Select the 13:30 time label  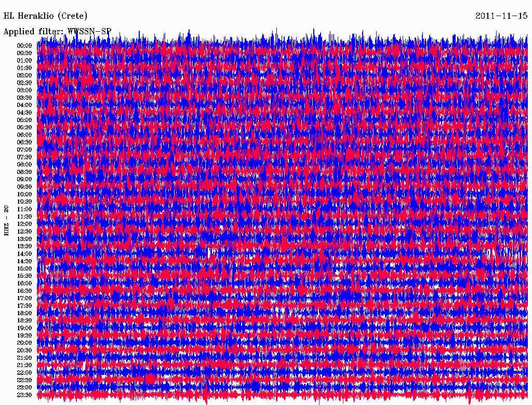pyautogui.click(x=24, y=246)
